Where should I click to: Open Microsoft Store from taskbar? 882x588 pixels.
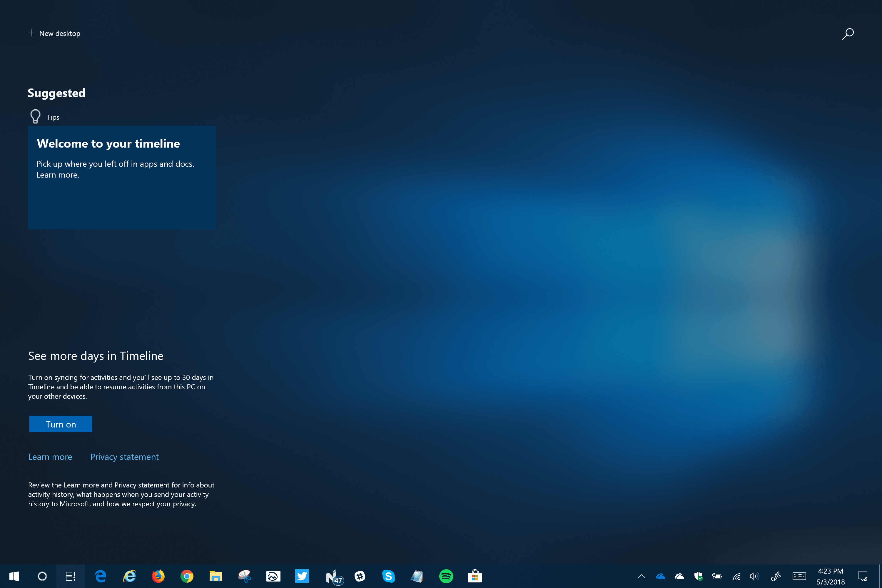475,576
